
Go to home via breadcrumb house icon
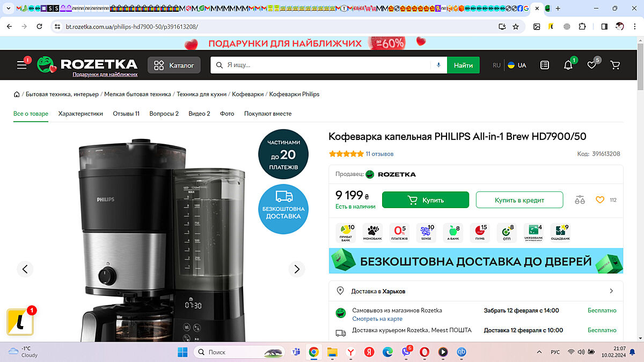pos(17,94)
